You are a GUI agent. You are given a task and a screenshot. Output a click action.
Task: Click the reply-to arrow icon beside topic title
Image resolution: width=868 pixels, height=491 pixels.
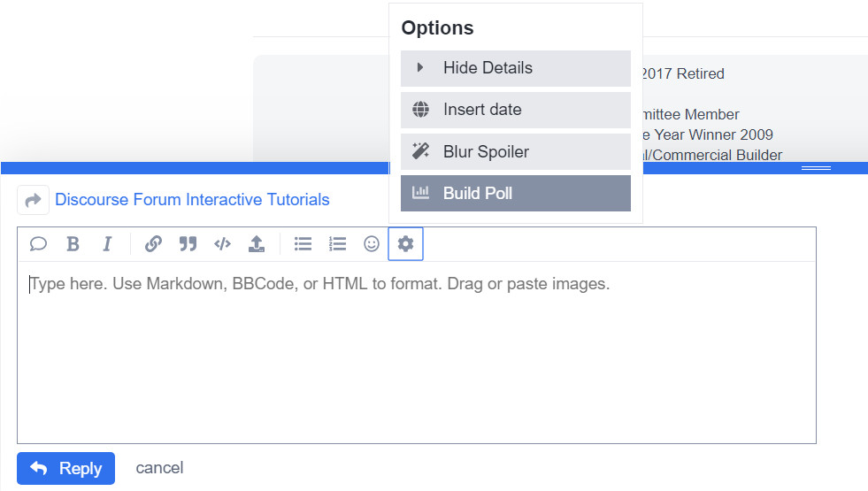click(33, 200)
